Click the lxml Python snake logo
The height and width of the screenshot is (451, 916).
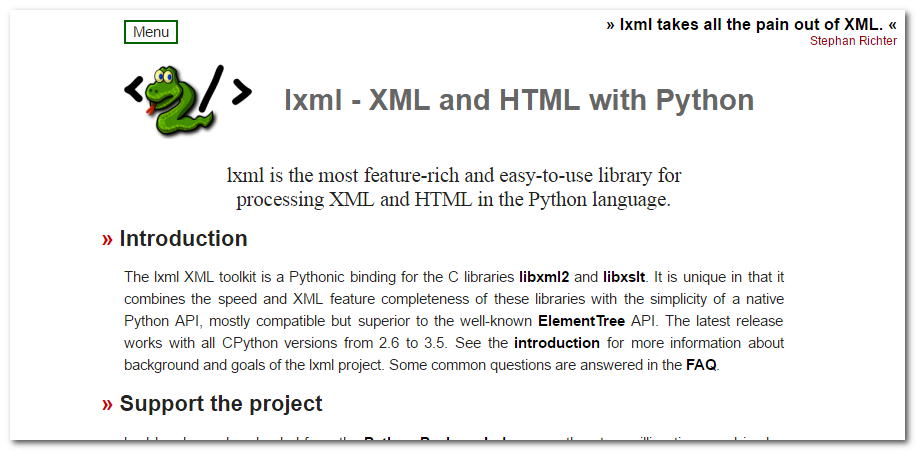click(x=188, y=100)
